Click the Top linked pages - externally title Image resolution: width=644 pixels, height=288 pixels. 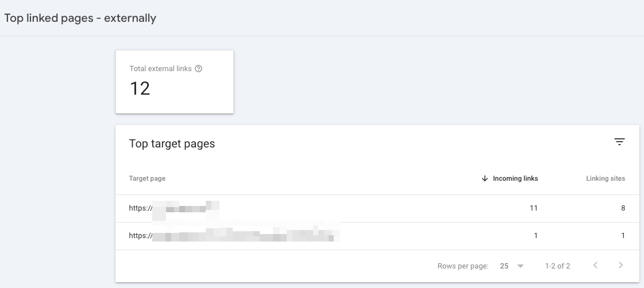click(x=80, y=18)
